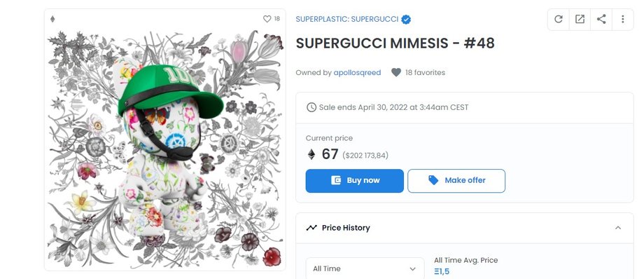Click the share icon
This screenshot has height=279, width=644.
(601, 20)
